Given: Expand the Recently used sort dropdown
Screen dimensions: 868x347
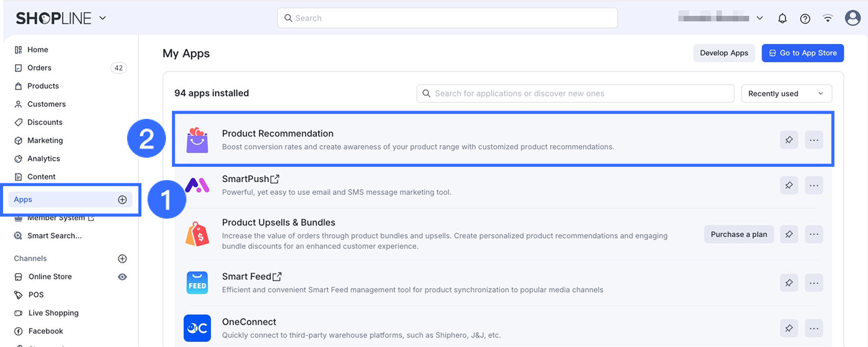Looking at the screenshot, I should tap(786, 93).
